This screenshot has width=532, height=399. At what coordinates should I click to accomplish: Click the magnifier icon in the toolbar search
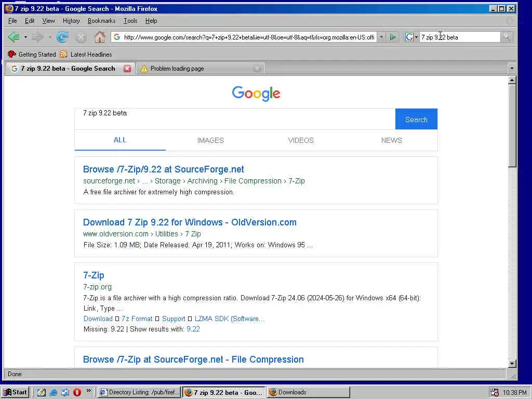pyautogui.click(x=507, y=37)
